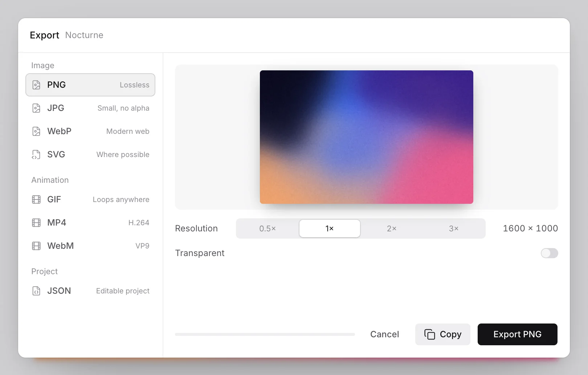
Task: Click the Lossless description text
Action: coord(135,85)
